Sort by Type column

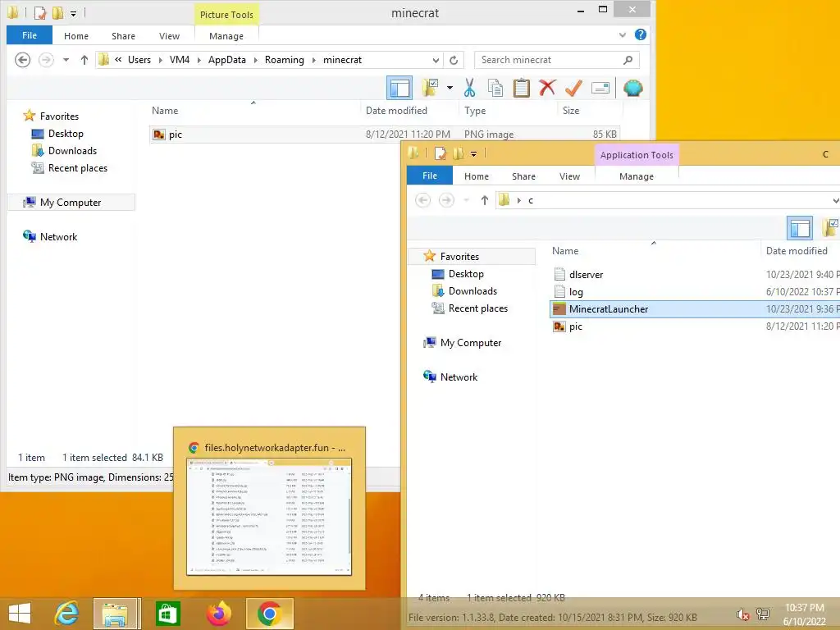[475, 111]
